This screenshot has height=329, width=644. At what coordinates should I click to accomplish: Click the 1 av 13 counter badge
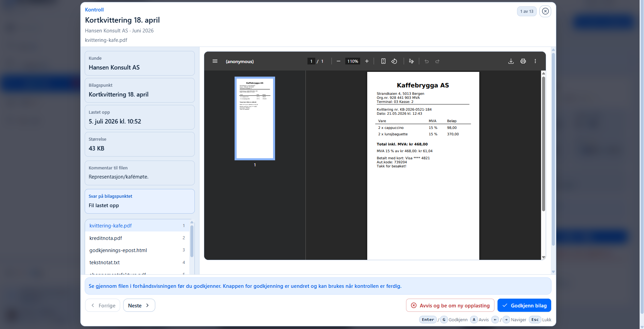pyautogui.click(x=527, y=11)
